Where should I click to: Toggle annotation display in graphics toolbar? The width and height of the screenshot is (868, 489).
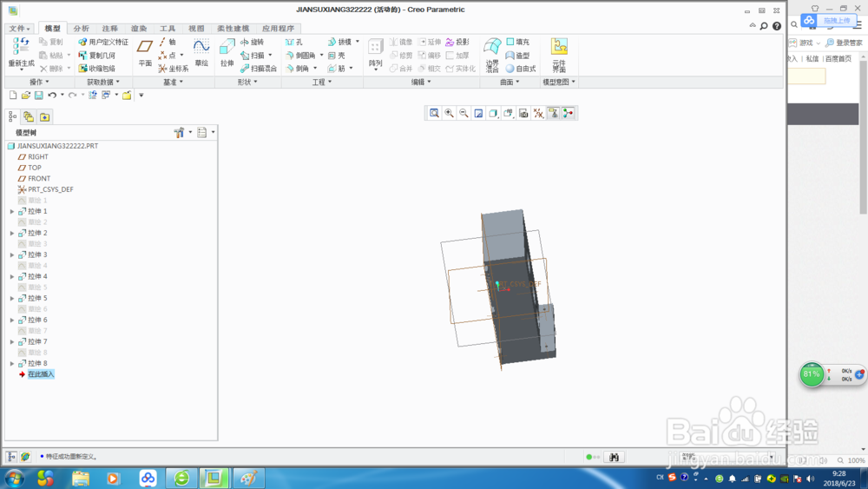pyautogui.click(x=553, y=114)
